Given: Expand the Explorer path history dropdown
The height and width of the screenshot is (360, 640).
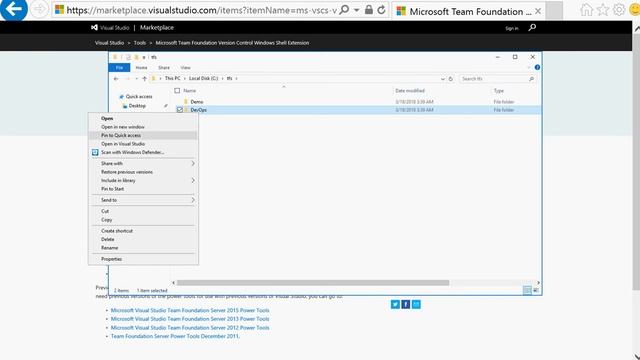Looking at the screenshot, I should click(443, 79).
